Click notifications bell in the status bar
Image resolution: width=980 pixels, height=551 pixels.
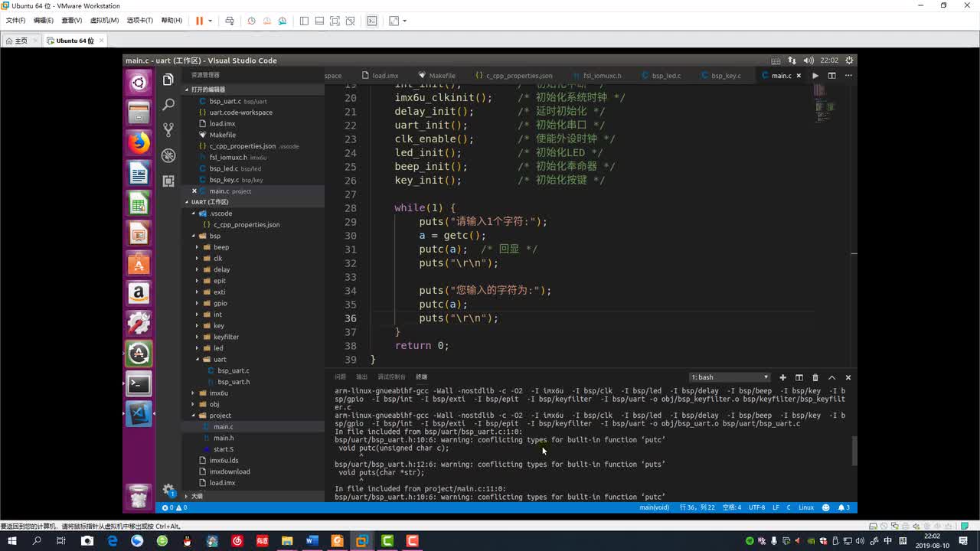[843, 507]
